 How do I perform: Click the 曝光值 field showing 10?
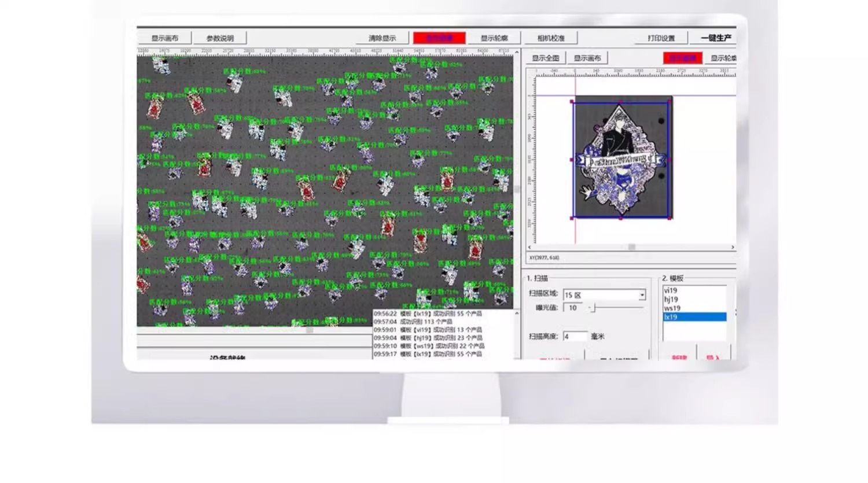574,308
